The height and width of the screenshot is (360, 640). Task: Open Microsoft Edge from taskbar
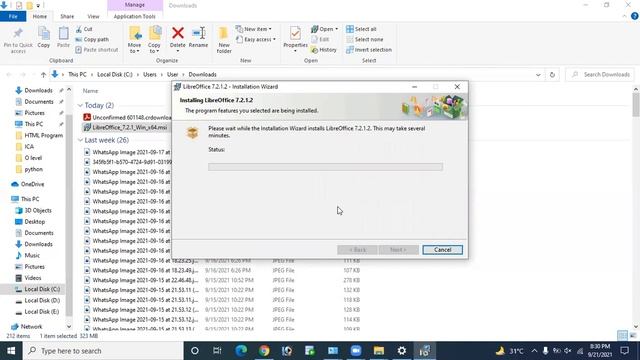(x=241, y=351)
